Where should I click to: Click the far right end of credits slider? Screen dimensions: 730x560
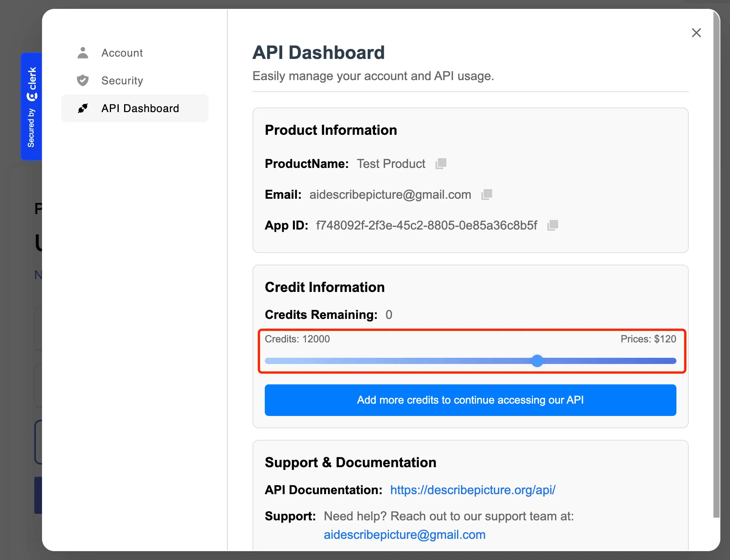coord(674,361)
